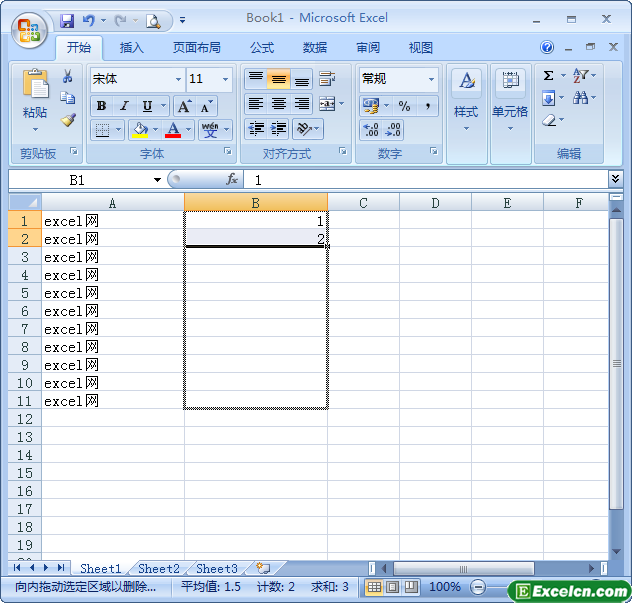Increase decimal places

(371, 130)
